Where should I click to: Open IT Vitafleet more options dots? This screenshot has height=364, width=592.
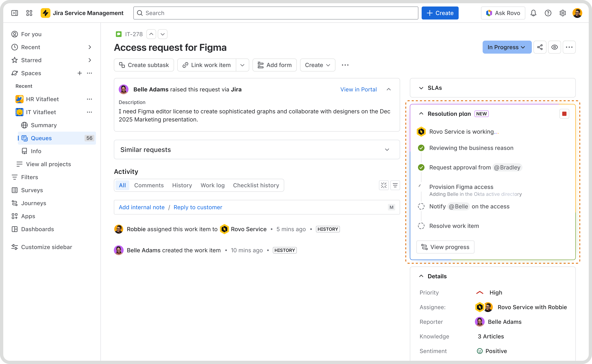(89, 112)
